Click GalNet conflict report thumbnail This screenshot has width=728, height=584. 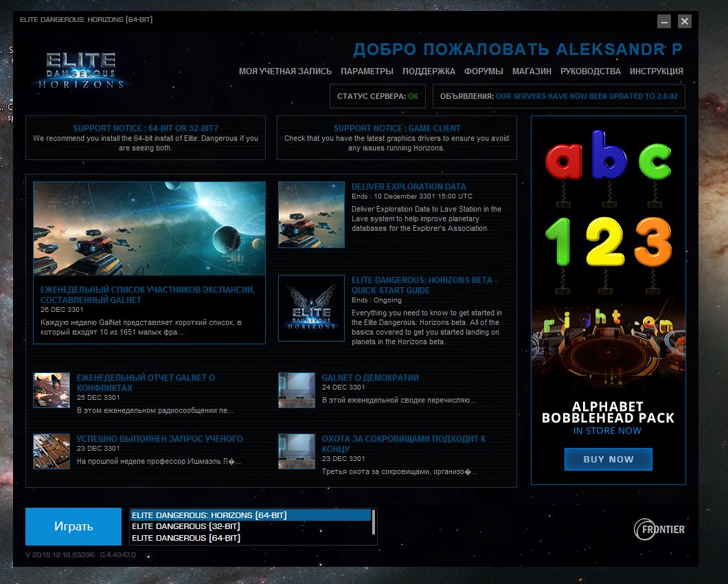52,390
